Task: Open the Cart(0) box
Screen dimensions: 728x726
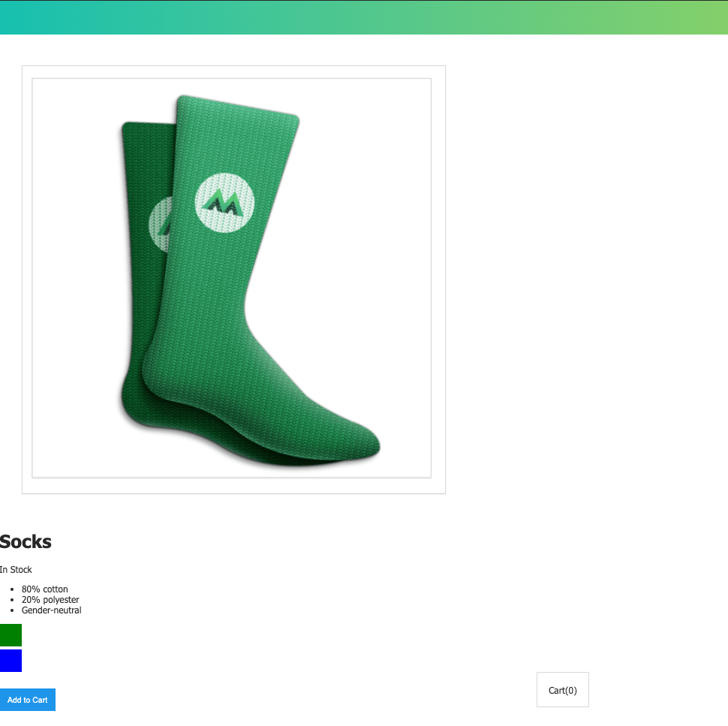Action: 563,690
